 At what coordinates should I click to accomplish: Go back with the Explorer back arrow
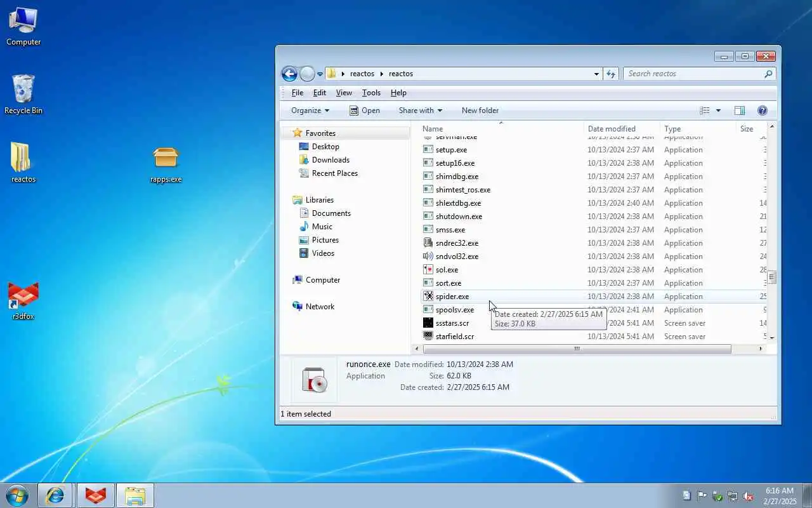[x=289, y=74]
